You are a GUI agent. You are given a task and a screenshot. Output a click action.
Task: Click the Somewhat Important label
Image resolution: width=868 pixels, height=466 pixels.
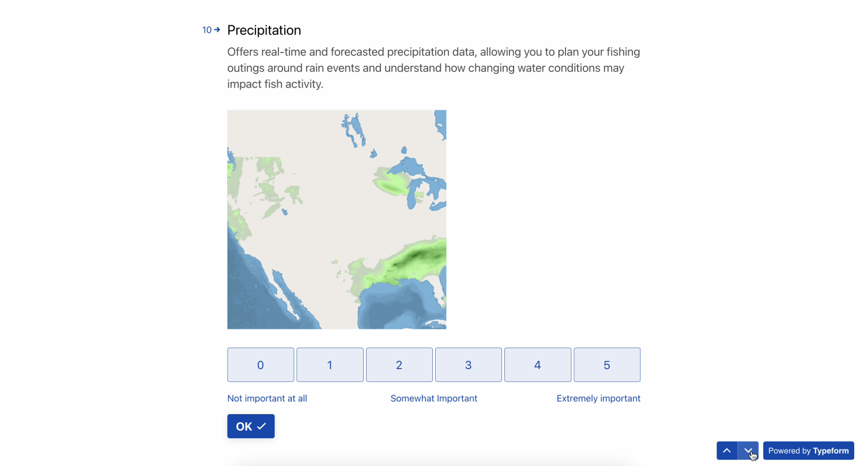click(x=434, y=399)
